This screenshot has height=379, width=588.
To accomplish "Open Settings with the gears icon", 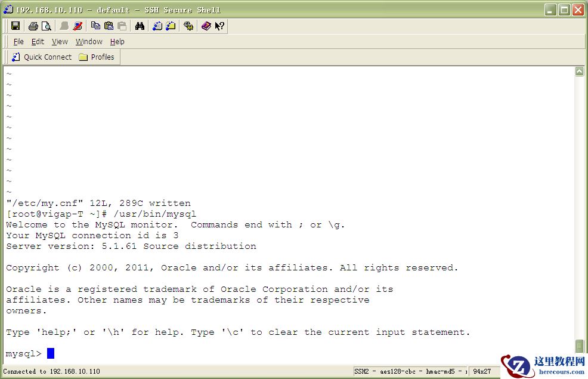I will 188,26.
